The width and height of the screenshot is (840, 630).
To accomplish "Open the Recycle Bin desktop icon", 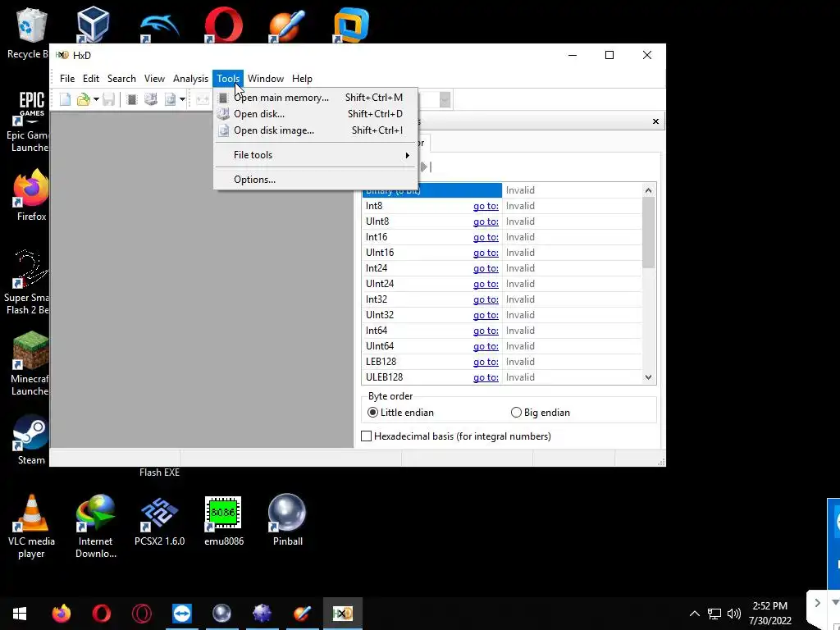I will pyautogui.click(x=30, y=32).
